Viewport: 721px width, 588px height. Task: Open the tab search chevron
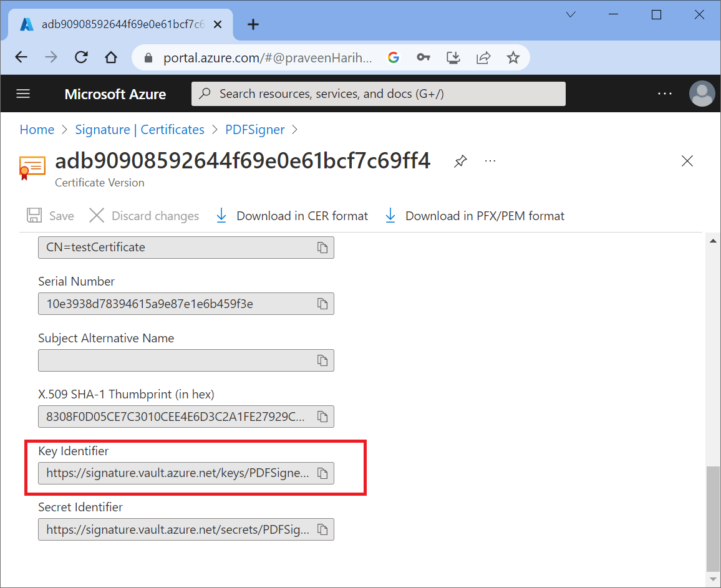[571, 15]
